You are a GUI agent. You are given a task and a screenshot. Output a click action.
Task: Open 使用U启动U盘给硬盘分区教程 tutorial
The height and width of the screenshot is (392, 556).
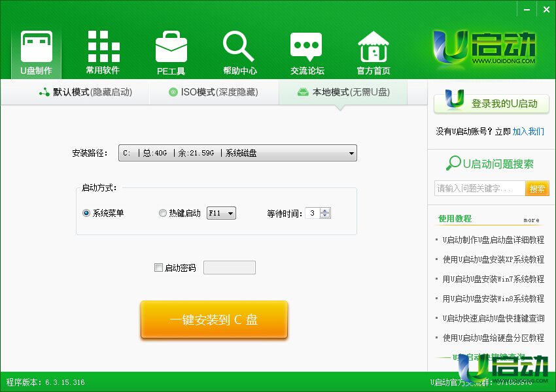pos(493,338)
